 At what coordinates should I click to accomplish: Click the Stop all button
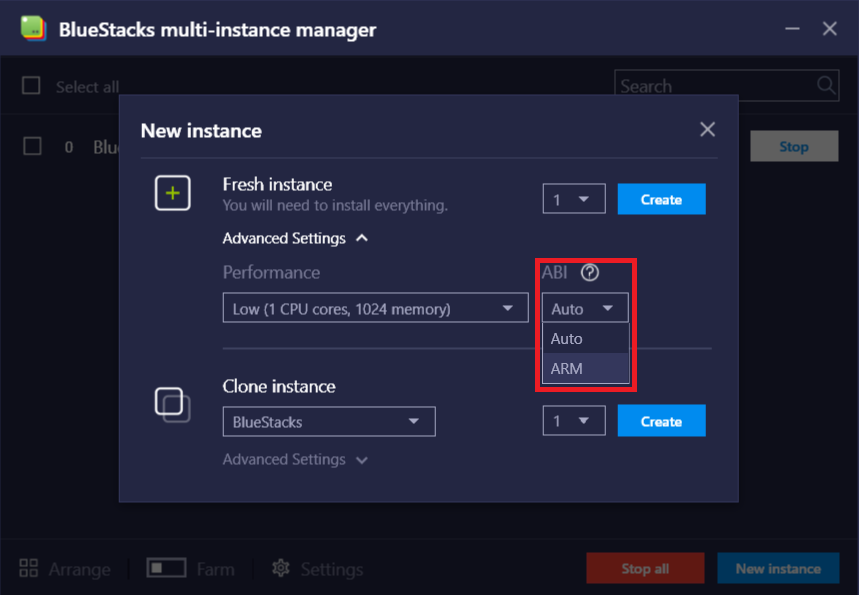coord(645,568)
